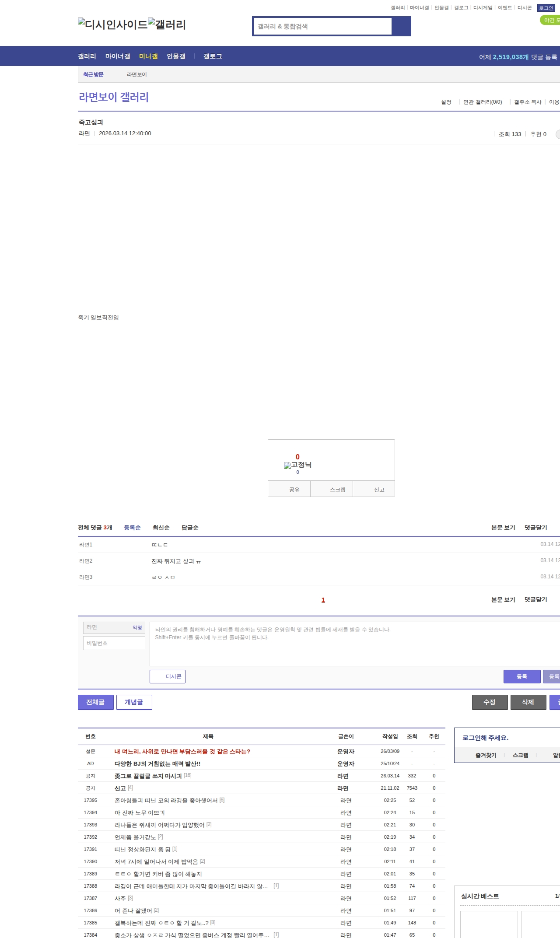Click the 디시인사이드 logo image
560x938 pixels.
click(x=112, y=24)
